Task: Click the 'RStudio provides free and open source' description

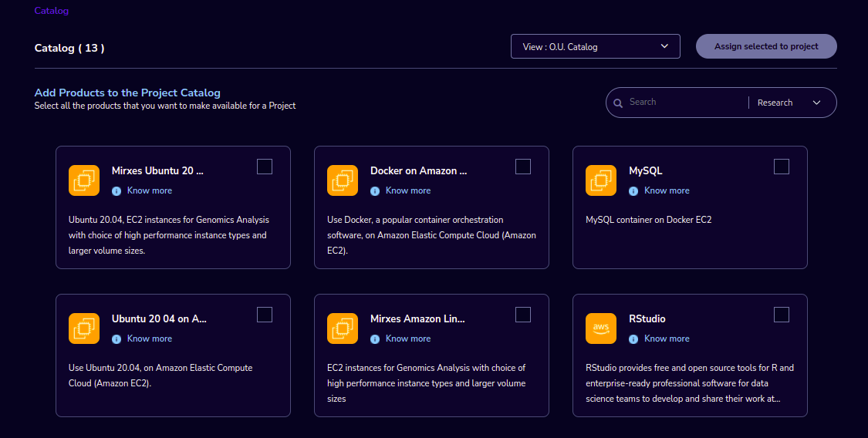Action: tap(690, 383)
